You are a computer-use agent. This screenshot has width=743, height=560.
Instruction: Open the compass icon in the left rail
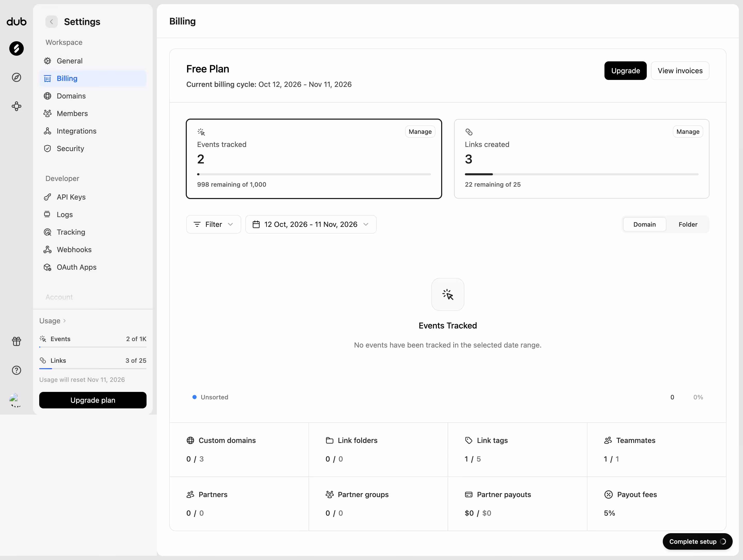(17, 78)
